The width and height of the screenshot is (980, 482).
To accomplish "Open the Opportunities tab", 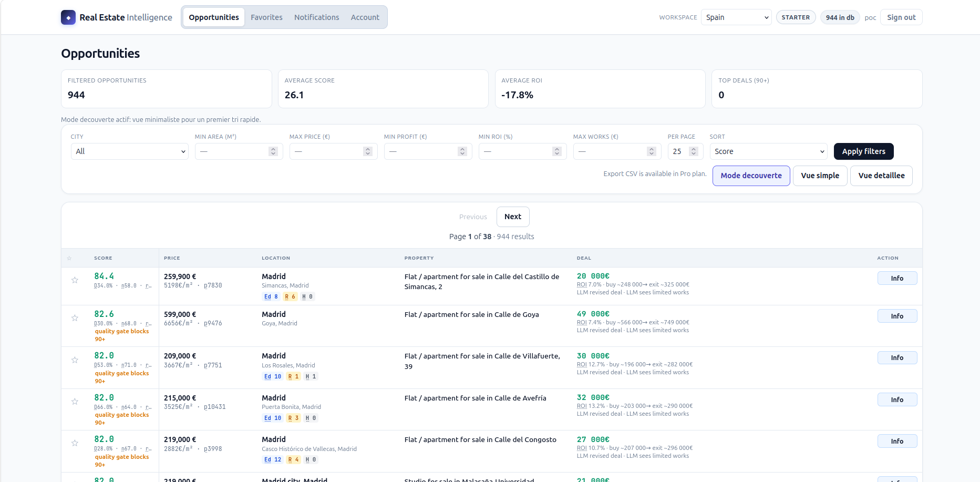I will coord(214,17).
